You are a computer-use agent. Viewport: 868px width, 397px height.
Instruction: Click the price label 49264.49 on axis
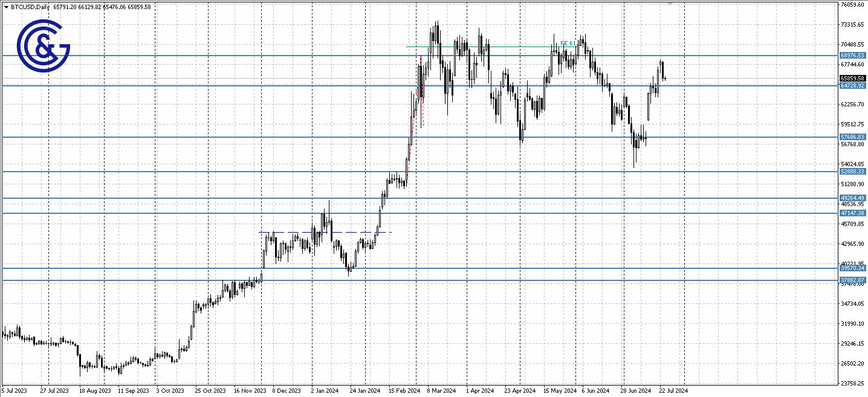852,198
